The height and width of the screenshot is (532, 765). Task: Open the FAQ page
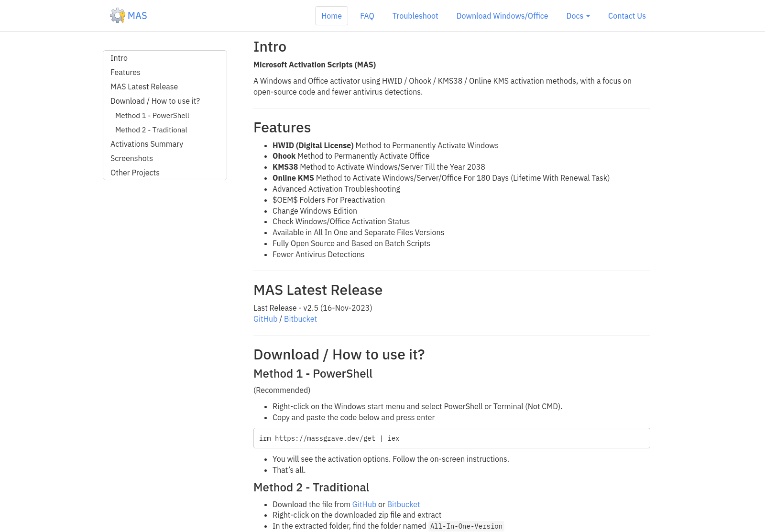(x=367, y=16)
